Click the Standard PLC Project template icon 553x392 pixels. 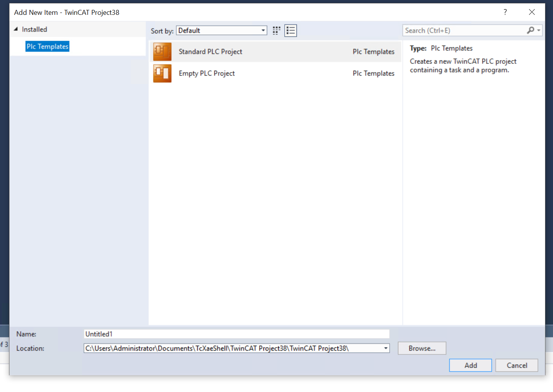tap(162, 52)
